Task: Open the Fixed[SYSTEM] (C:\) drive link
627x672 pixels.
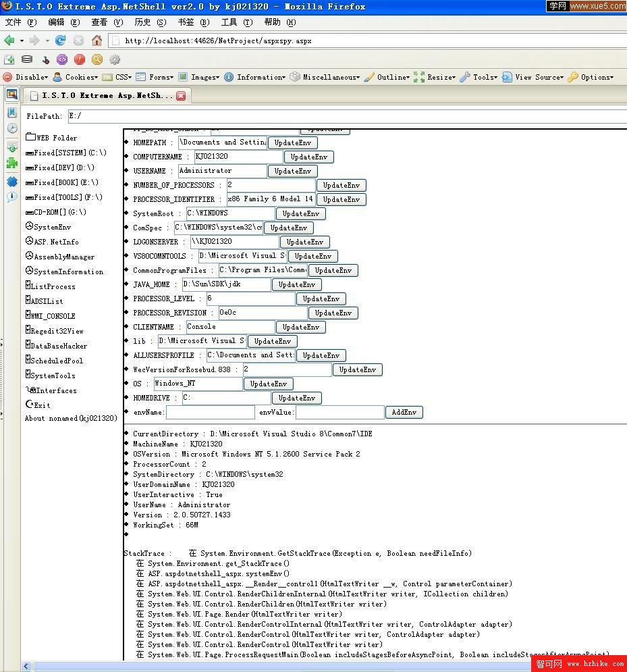Action: [66, 153]
